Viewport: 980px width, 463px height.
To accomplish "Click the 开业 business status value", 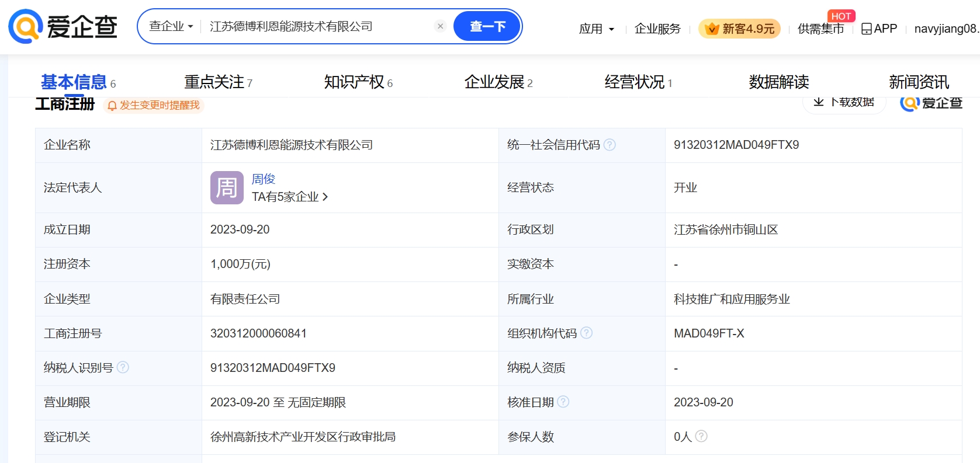I will 685,187.
